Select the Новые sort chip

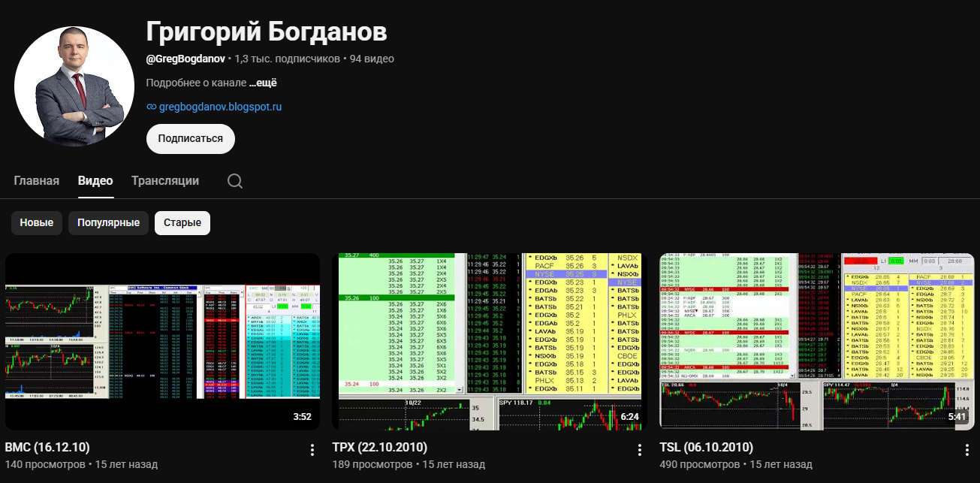(37, 223)
